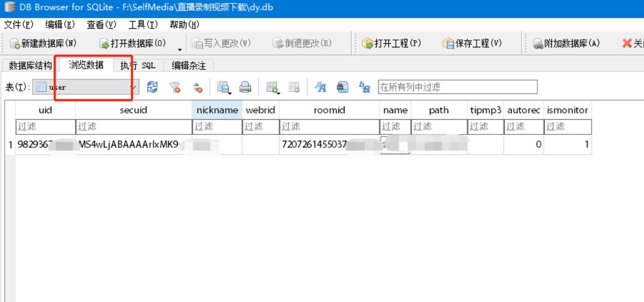The width and height of the screenshot is (644, 302).
Task: Click the 保存工程 toolbar button
Action: point(472,43)
